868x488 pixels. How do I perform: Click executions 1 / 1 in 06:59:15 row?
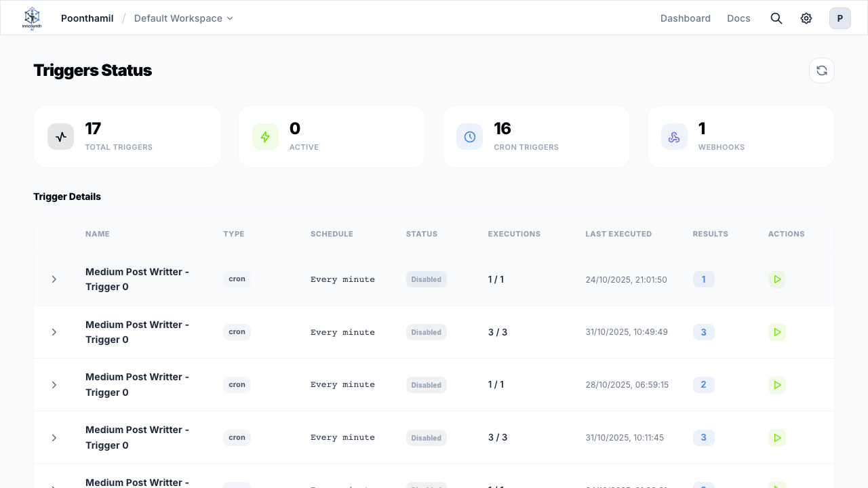tap(496, 384)
